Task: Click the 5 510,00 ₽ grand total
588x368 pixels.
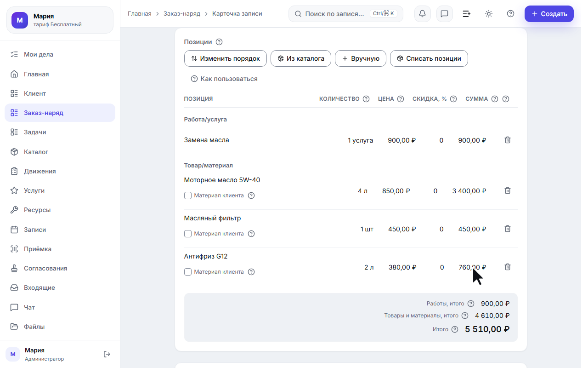Action: click(x=487, y=329)
